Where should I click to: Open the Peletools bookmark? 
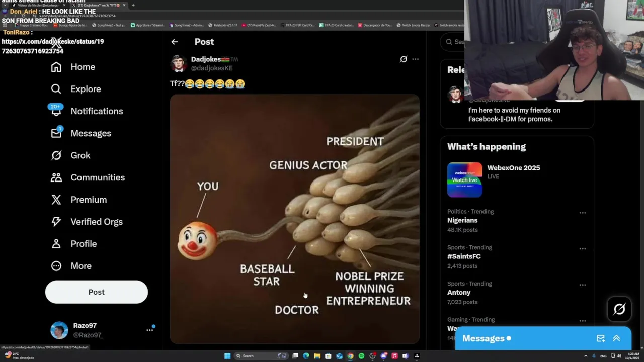[224, 25]
